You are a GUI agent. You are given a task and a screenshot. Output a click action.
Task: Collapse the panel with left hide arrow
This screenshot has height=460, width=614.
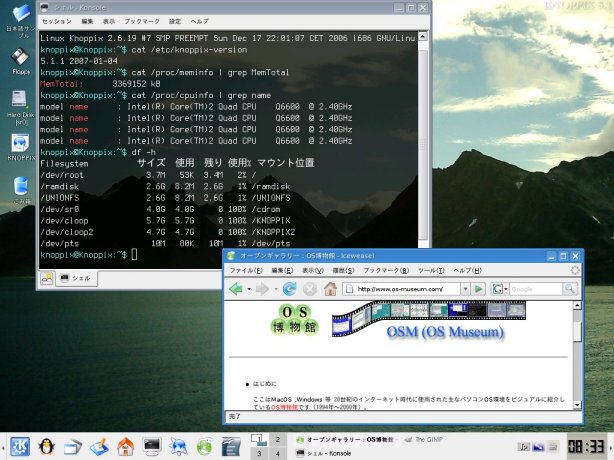(2, 447)
